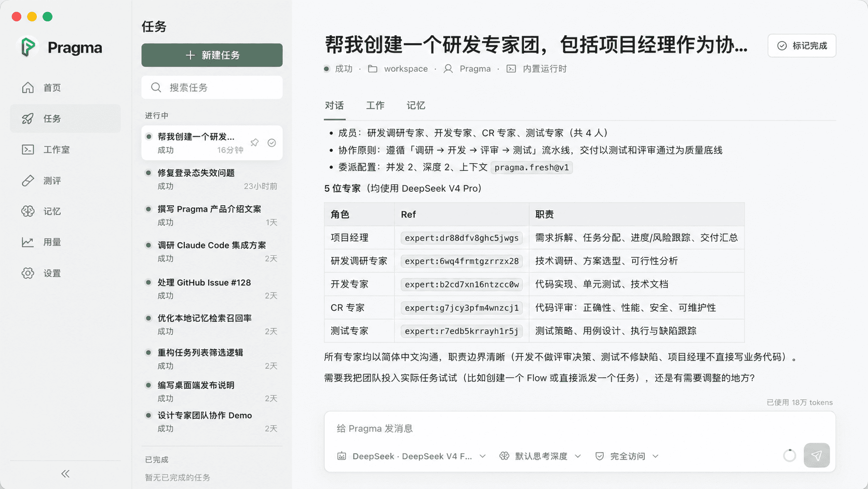Screen dimensions: 868x489
Task: Expand the 默认思考深度 dropdown
Action: tap(578, 456)
